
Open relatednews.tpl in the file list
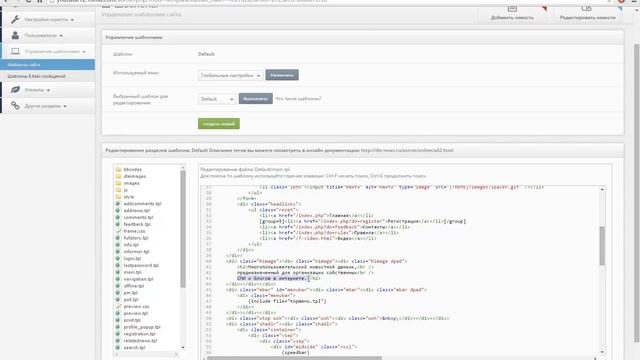140,340
